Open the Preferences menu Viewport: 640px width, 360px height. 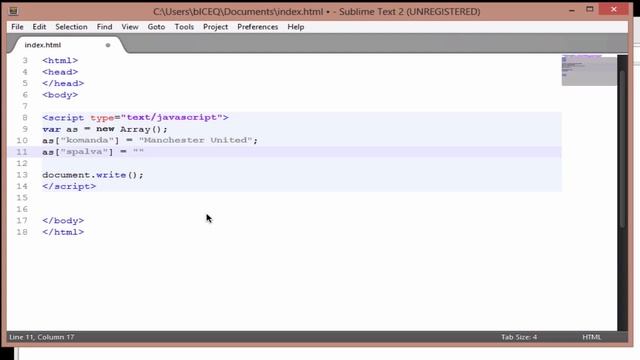tap(258, 27)
